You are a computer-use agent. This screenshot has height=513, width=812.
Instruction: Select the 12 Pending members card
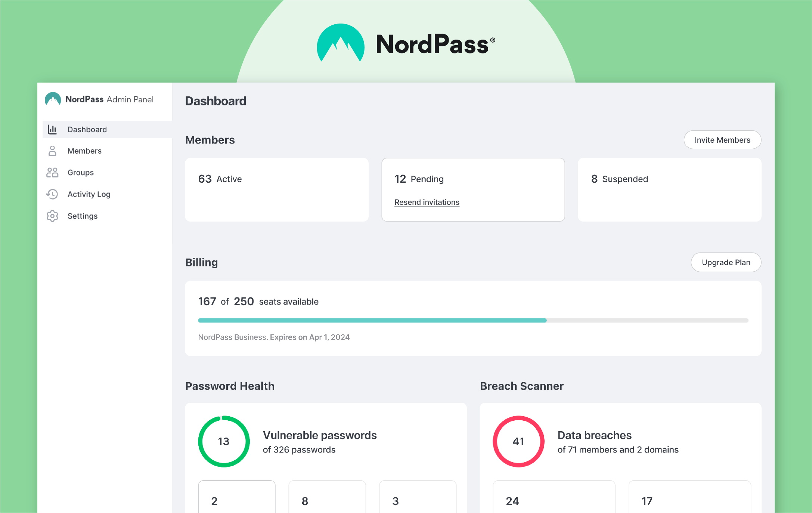[473, 190]
